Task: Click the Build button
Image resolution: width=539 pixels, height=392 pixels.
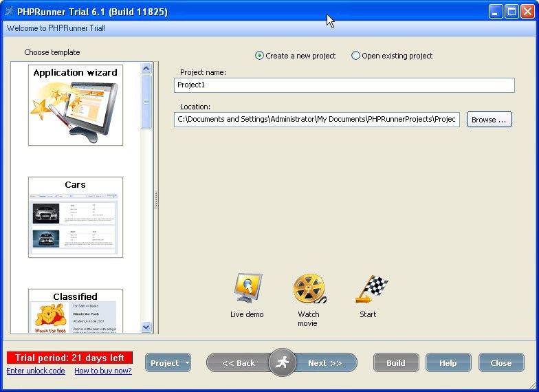Action: 396,363
